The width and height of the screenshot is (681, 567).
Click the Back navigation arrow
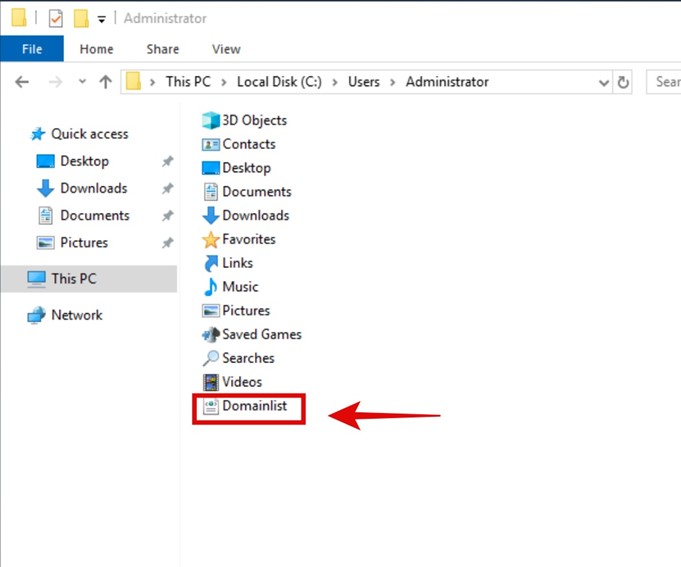tap(22, 82)
